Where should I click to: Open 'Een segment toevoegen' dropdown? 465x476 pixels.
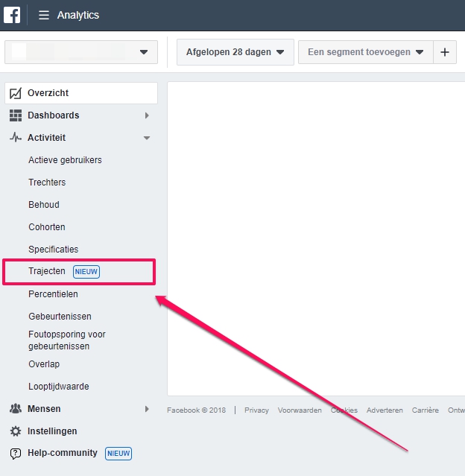point(365,52)
